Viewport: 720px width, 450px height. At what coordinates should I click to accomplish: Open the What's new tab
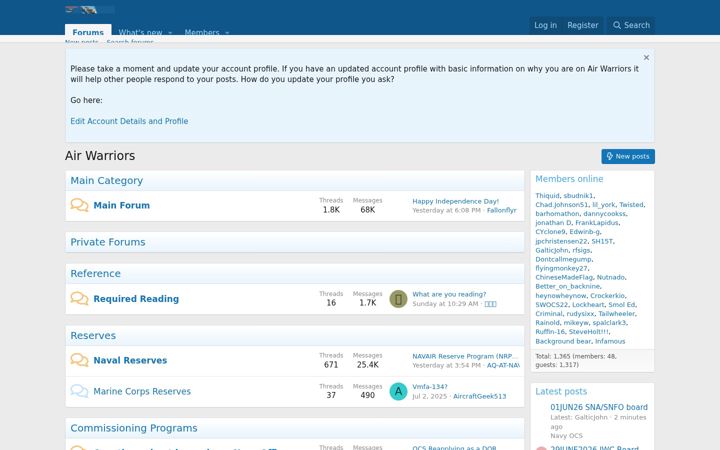(140, 32)
